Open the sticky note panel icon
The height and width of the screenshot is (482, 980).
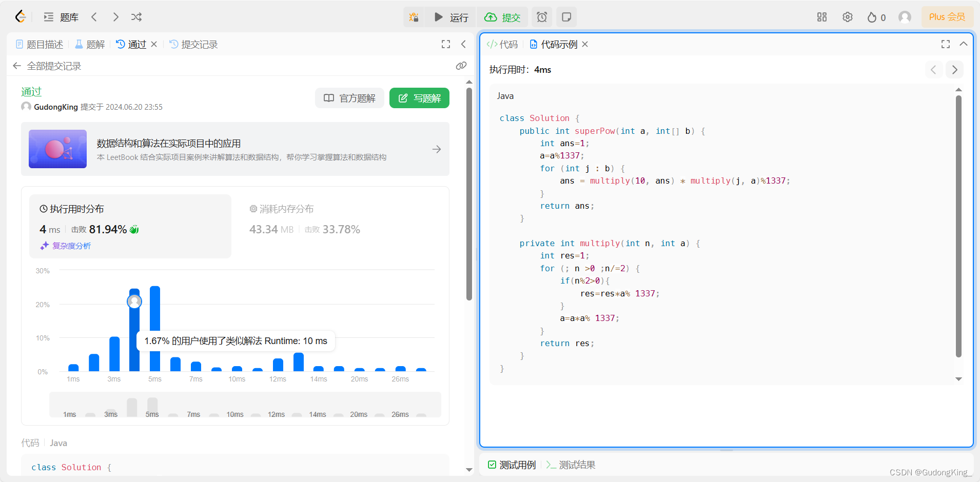(566, 17)
